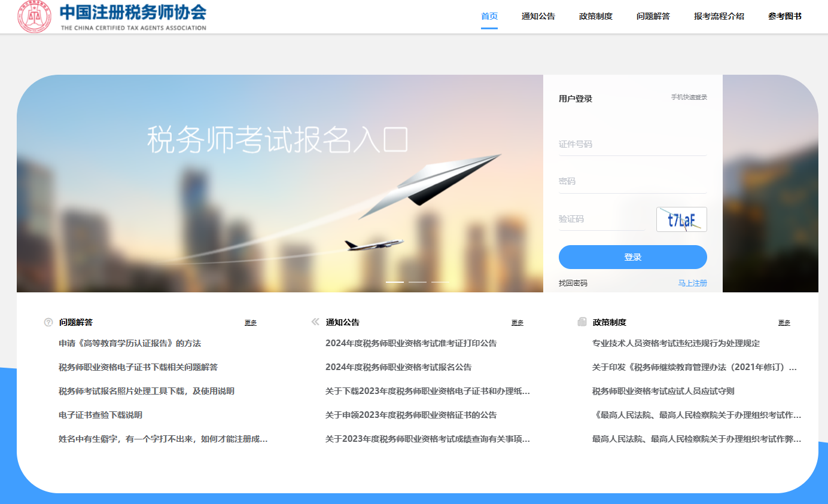The width and height of the screenshot is (828, 504).
Task: Click the 验证码 input field
Action: pyautogui.click(x=601, y=219)
